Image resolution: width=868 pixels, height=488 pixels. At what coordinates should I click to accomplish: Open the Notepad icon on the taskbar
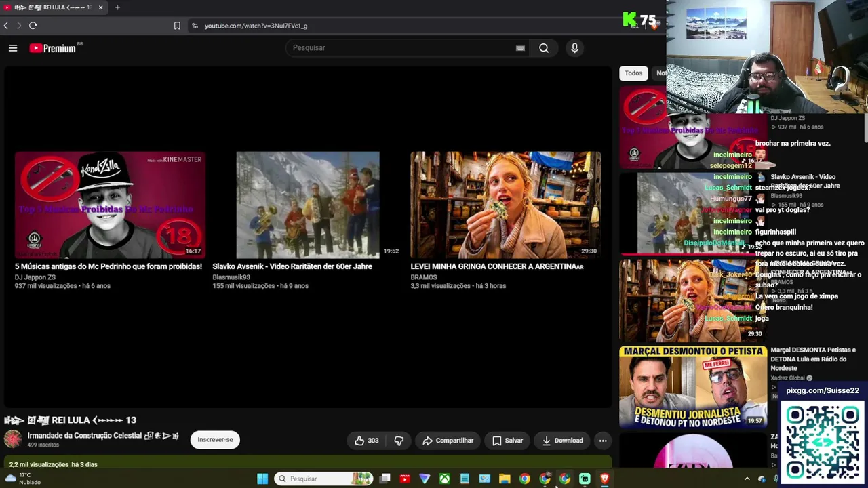coord(465,479)
